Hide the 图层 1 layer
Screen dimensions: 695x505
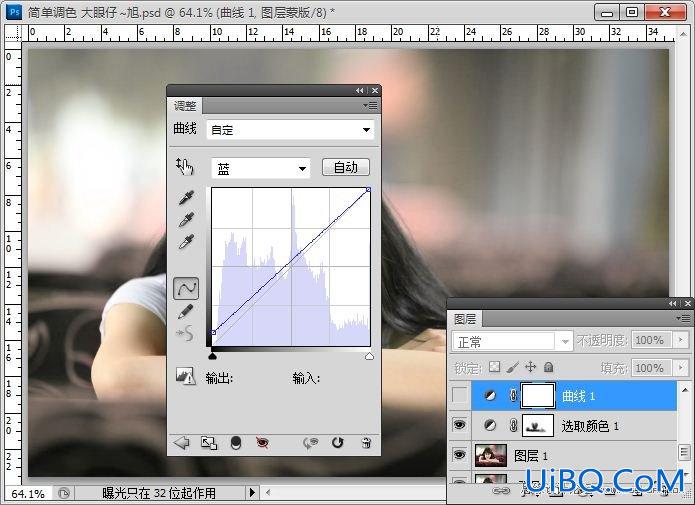460,454
